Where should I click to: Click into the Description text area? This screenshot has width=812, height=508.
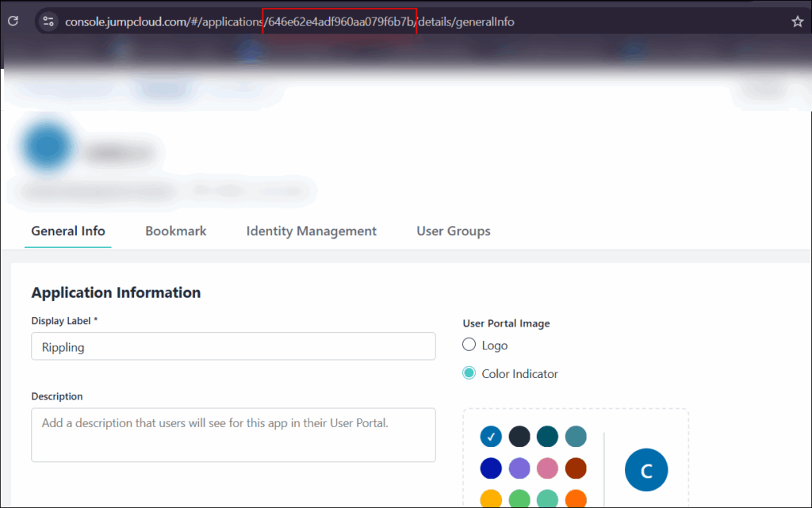click(x=233, y=434)
